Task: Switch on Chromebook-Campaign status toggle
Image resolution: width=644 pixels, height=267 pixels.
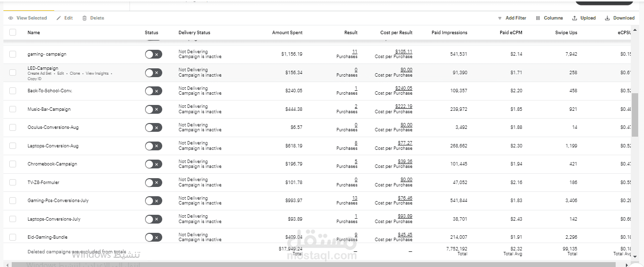Action: pos(153,164)
